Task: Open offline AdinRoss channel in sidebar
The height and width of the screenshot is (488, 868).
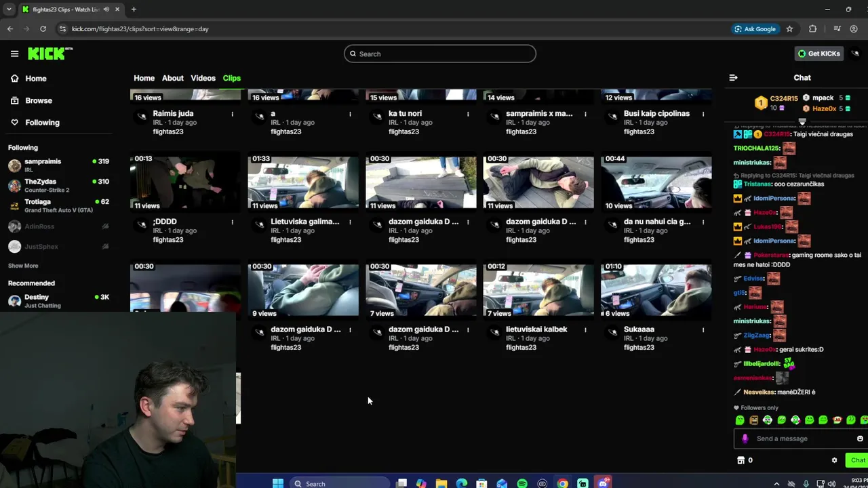Action: [x=59, y=226]
